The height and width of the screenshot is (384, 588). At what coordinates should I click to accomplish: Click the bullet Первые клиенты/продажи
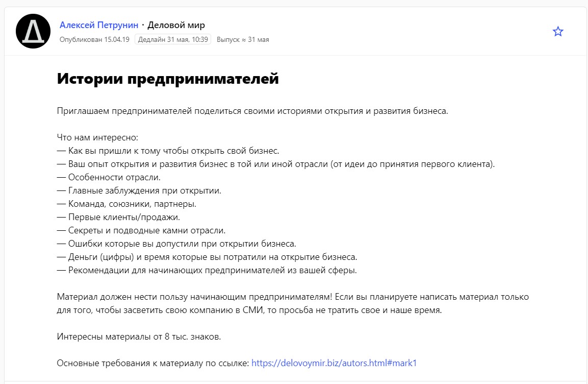coord(119,218)
